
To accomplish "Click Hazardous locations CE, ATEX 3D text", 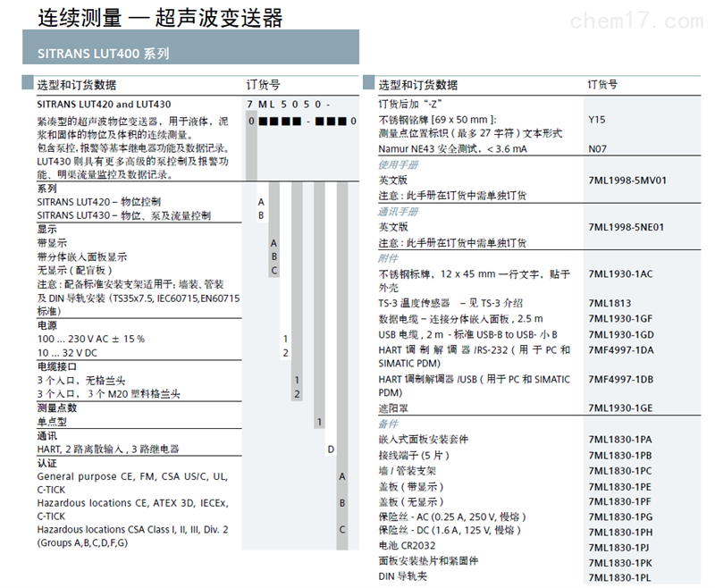I will (x=132, y=509).
